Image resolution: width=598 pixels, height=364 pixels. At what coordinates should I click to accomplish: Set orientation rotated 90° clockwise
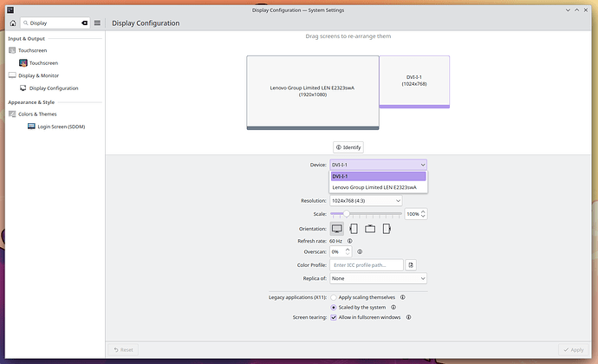tap(387, 229)
